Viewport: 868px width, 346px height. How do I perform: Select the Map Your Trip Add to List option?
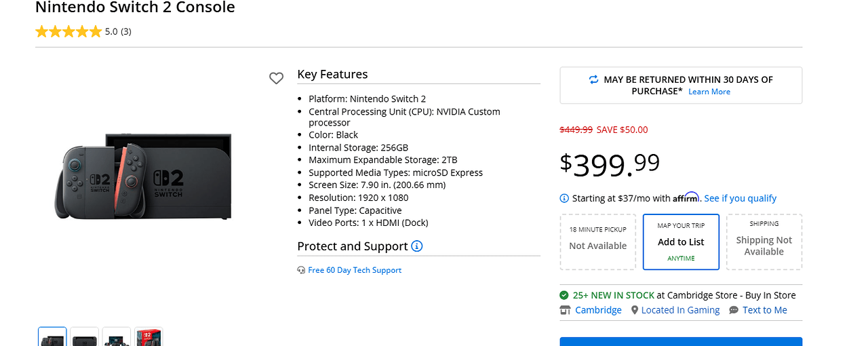681,242
